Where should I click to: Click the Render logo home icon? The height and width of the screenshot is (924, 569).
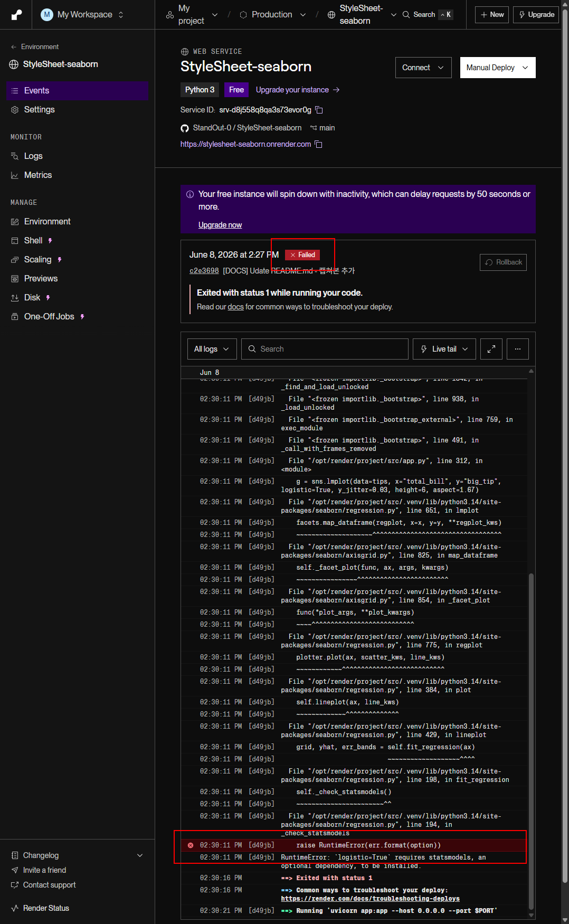click(x=16, y=15)
